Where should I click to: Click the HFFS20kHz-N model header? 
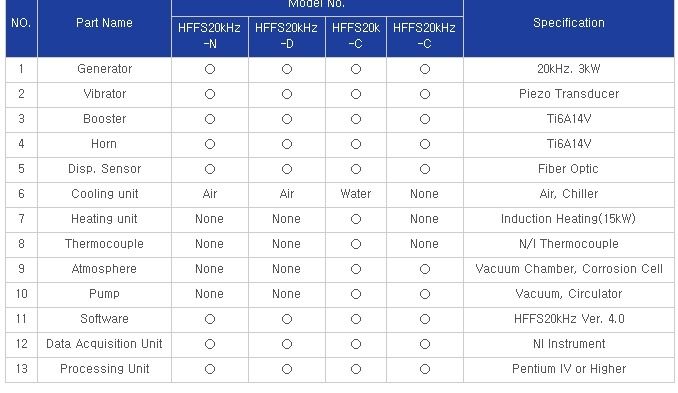[x=210, y=36]
